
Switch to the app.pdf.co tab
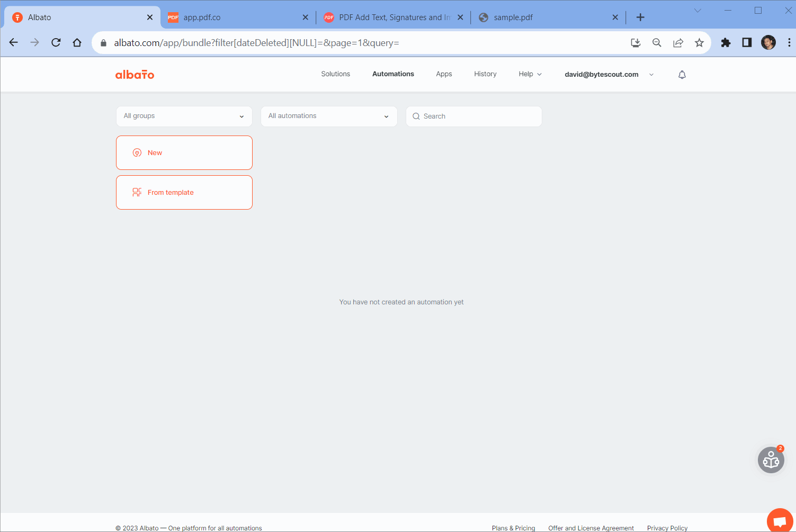237,17
